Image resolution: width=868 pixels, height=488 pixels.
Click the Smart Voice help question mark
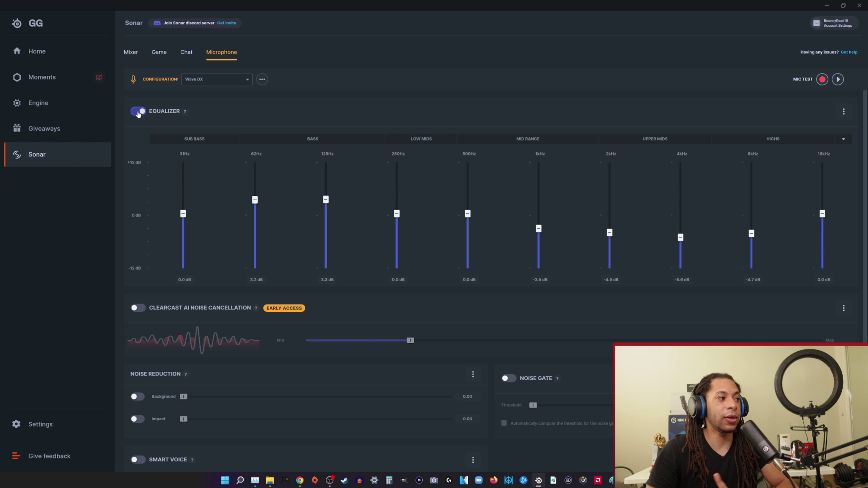tap(192, 460)
